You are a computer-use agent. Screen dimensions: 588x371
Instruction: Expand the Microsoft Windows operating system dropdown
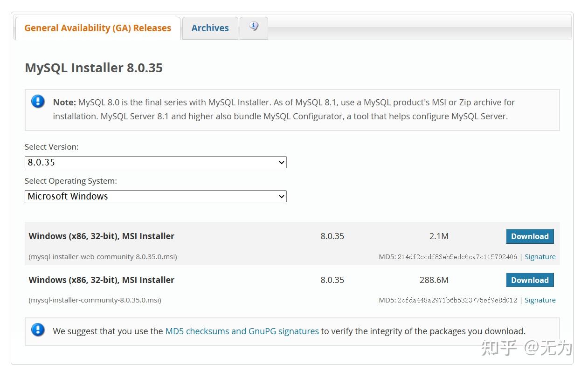(x=155, y=196)
